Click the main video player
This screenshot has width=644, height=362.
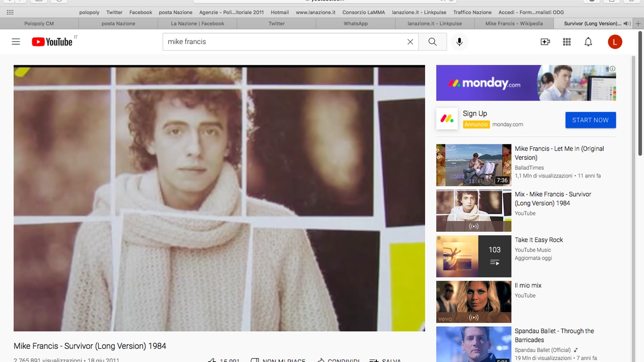coord(219,198)
